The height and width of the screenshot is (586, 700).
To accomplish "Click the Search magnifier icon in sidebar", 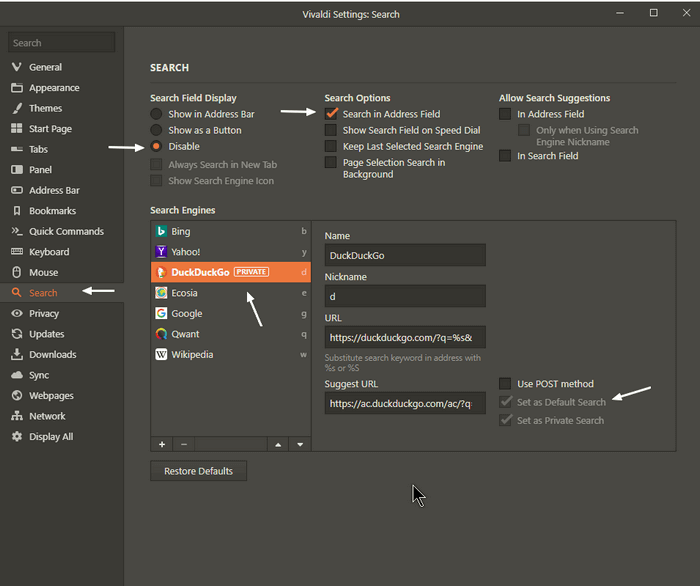I will (x=17, y=293).
